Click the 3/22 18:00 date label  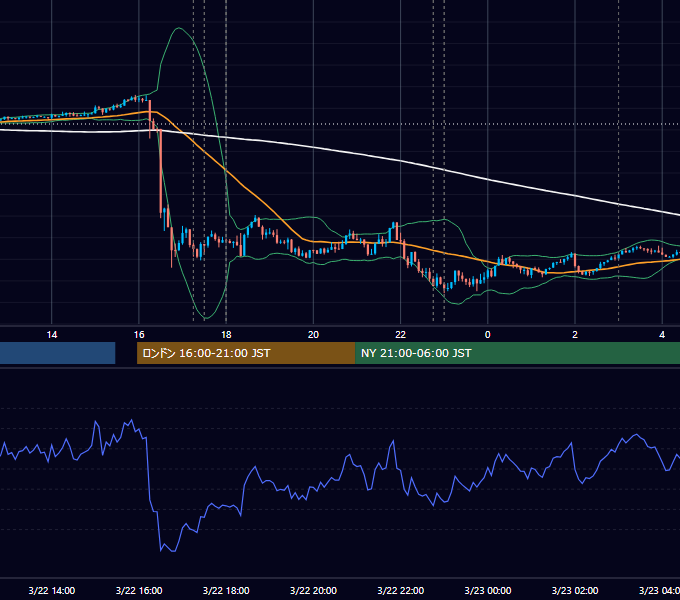point(226,590)
